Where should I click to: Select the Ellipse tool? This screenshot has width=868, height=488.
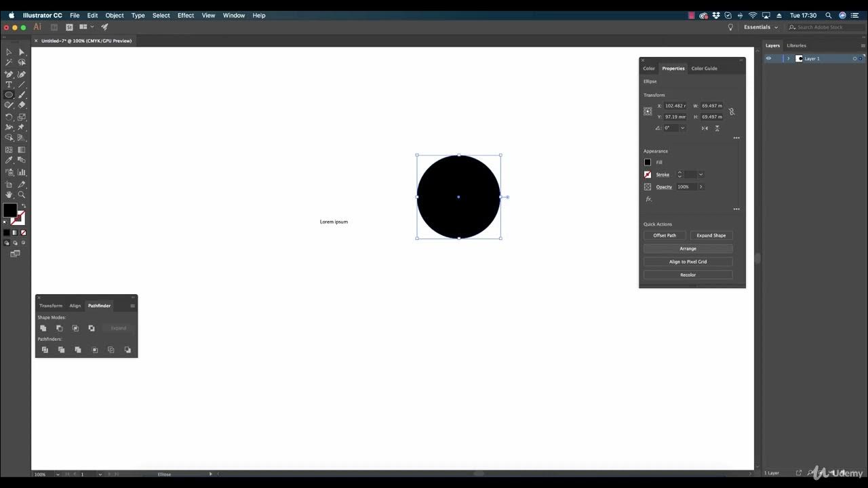pos(9,95)
